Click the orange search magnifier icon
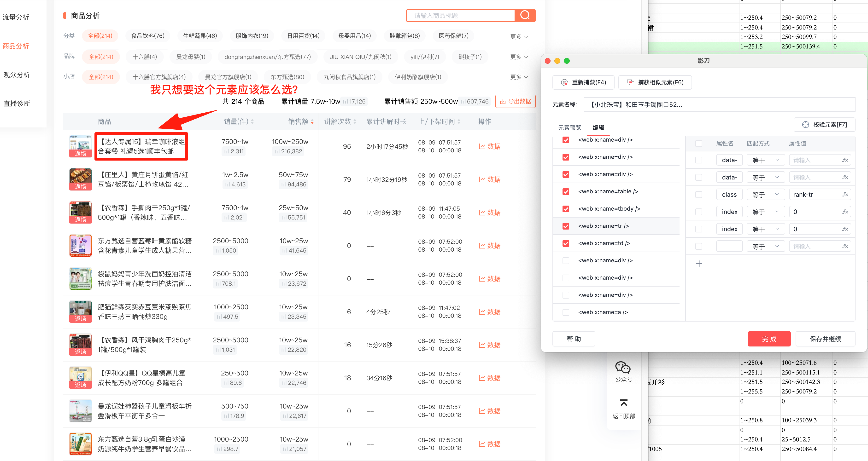Screen dimensions: 868x461 tap(525, 15)
